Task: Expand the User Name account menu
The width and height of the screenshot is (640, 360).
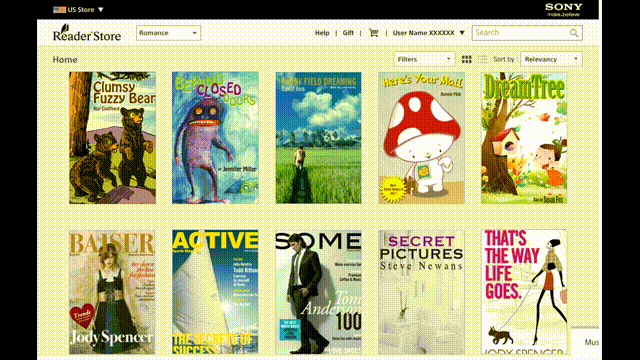Action: point(429,33)
